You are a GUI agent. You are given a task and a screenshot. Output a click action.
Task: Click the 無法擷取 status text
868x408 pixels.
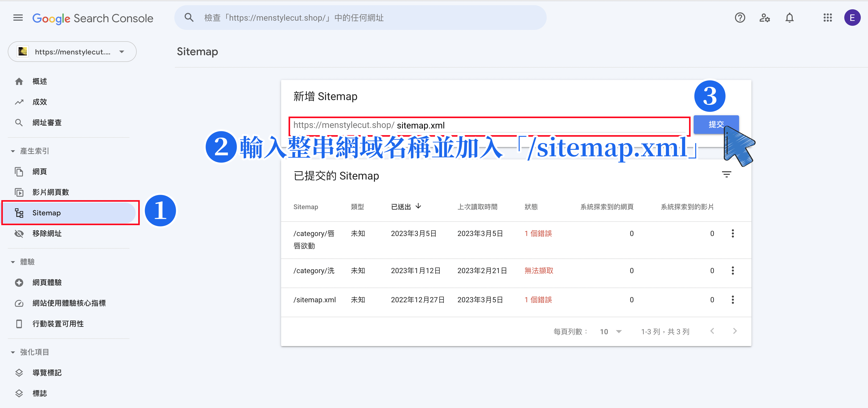pos(538,271)
